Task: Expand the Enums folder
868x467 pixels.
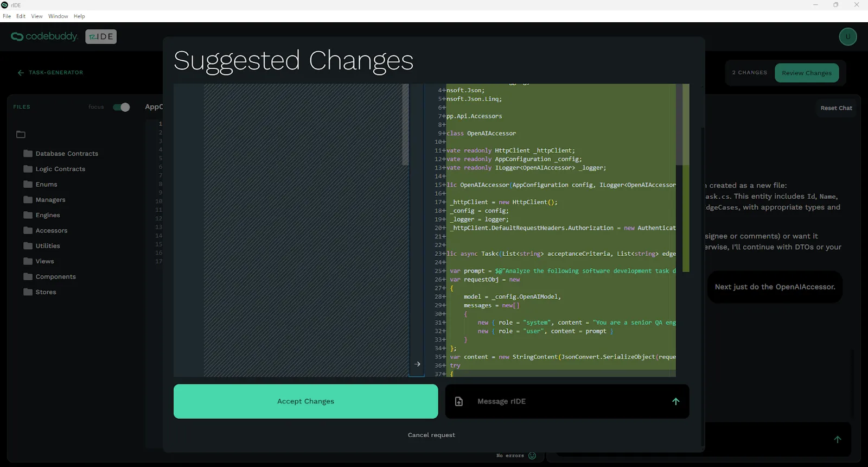Action: 40,184
